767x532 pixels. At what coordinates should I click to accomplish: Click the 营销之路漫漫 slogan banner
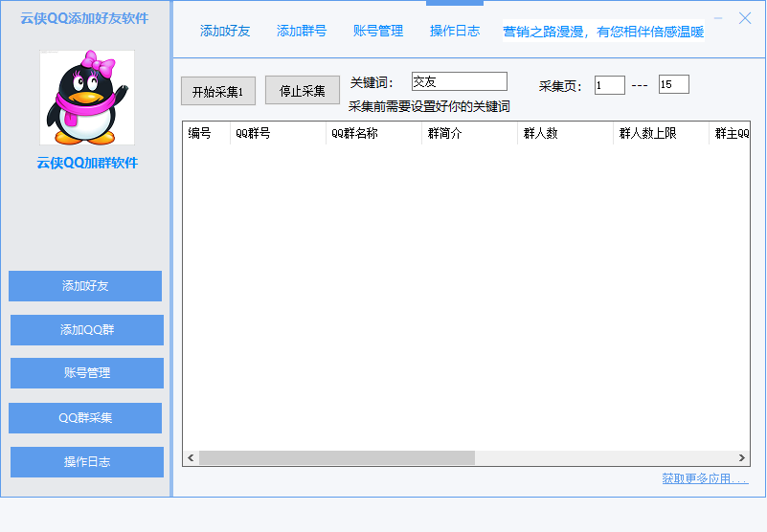(x=603, y=32)
